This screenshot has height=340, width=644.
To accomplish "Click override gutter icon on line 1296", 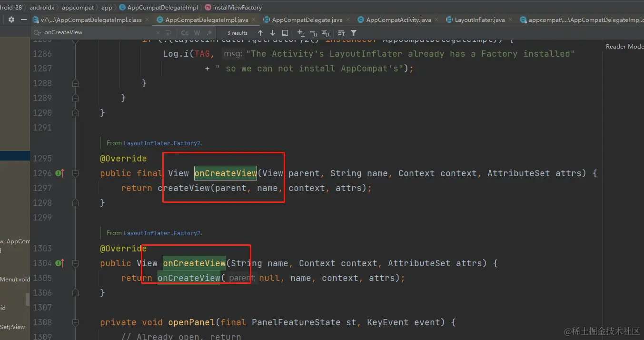I will click(59, 173).
